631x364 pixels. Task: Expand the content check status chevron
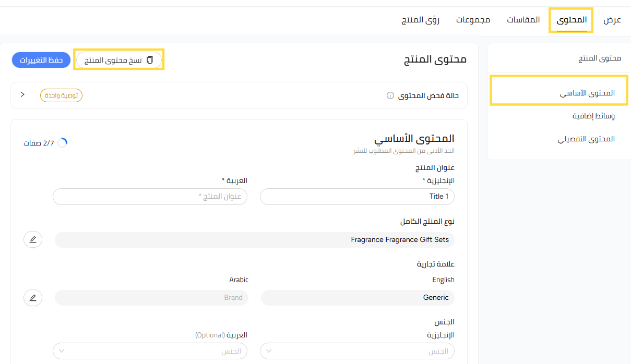point(22,95)
